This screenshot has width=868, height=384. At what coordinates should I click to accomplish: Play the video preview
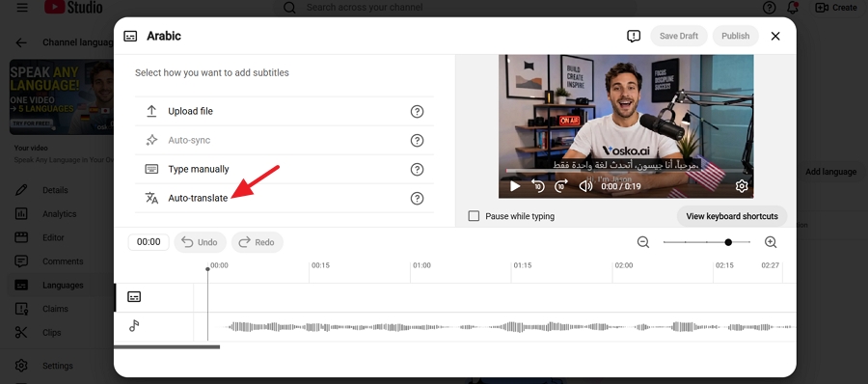click(x=515, y=186)
